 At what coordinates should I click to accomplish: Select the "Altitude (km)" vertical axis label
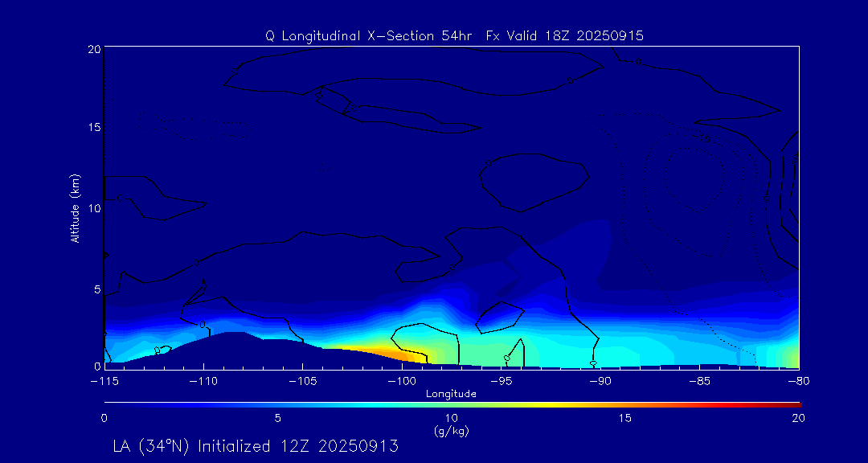(x=75, y=208)
